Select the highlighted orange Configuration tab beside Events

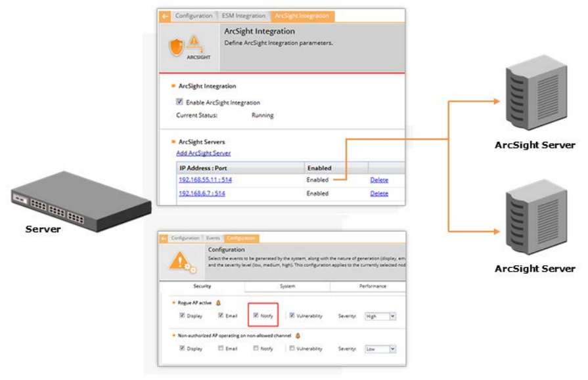point(241,238)
